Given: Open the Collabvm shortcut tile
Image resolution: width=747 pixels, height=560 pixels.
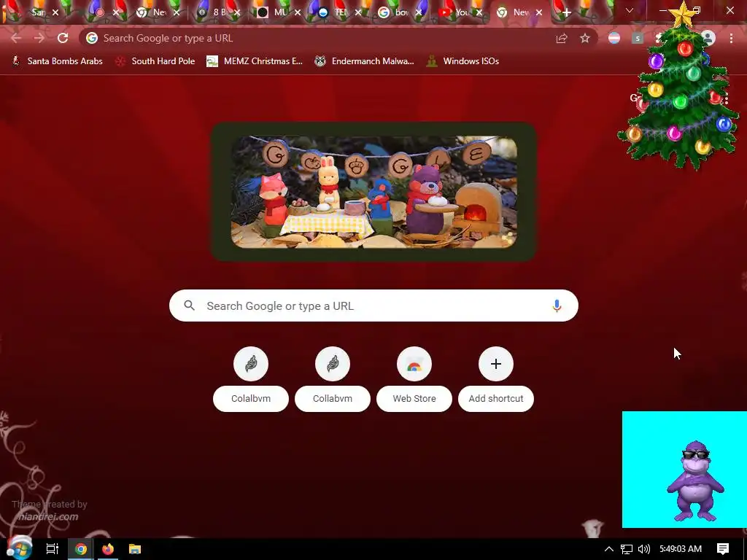Looking at the screenshot, I should tap(333, 378).
